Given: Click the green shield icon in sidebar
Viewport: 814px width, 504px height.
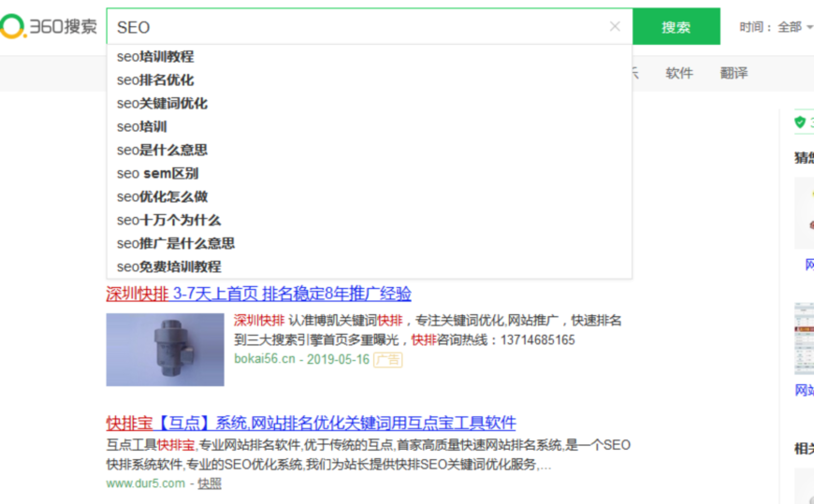Looking at the screenshot, I should [800, 122].
